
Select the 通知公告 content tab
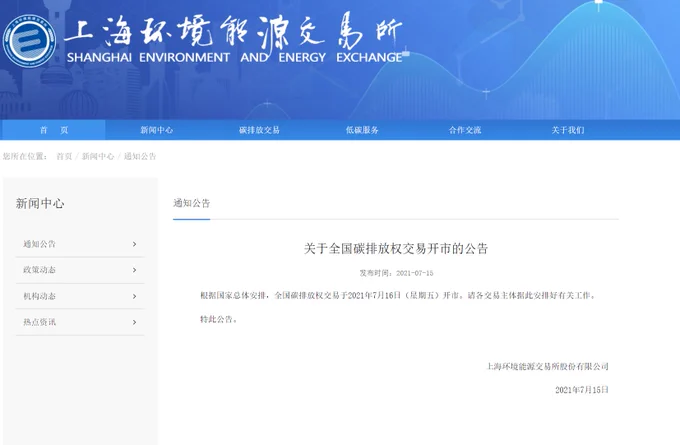192,203
